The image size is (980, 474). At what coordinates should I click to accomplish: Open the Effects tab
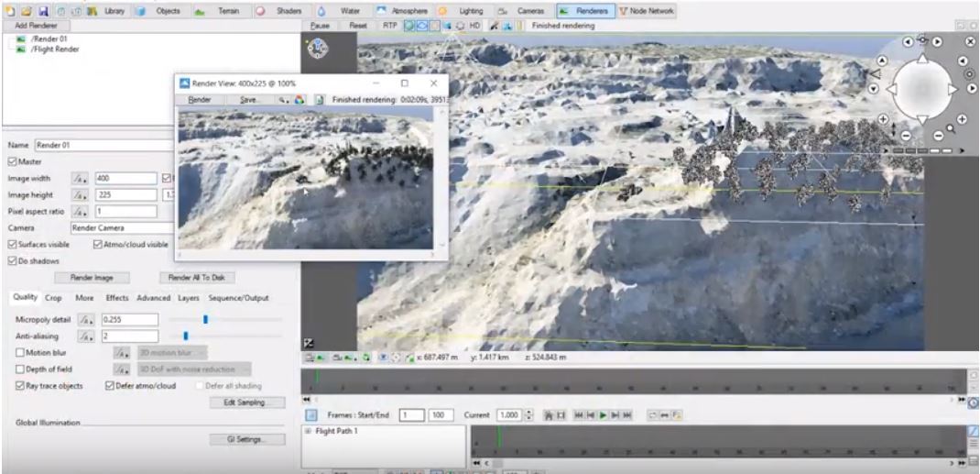pos(117,298)
